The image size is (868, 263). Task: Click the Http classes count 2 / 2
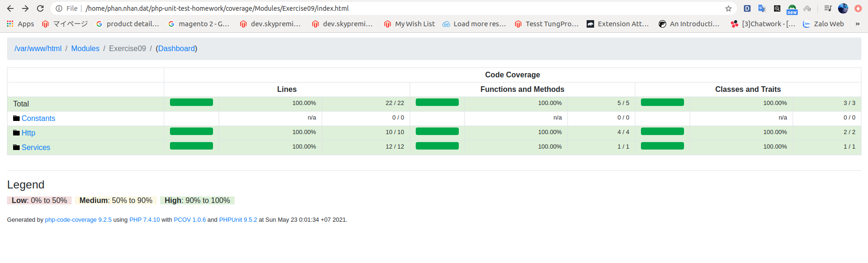[x=849, y=132]
